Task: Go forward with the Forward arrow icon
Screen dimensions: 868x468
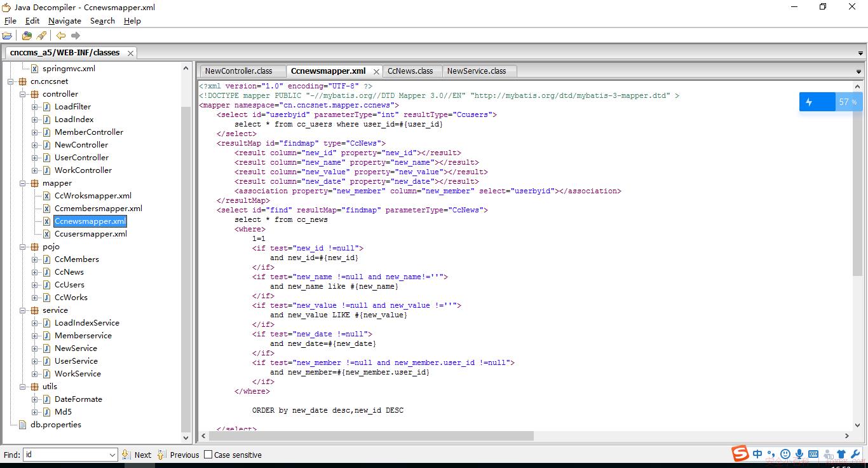Action: [76, 36]
